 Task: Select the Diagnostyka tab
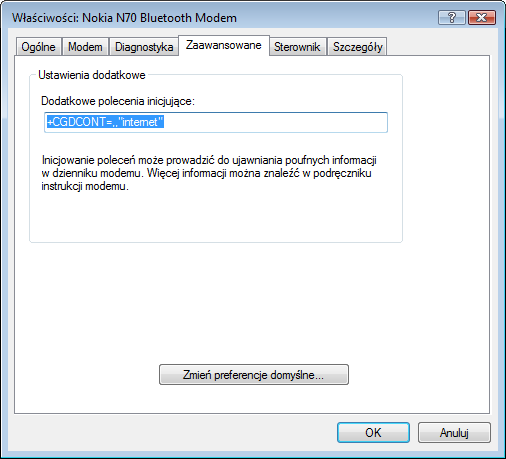(144, 46)
